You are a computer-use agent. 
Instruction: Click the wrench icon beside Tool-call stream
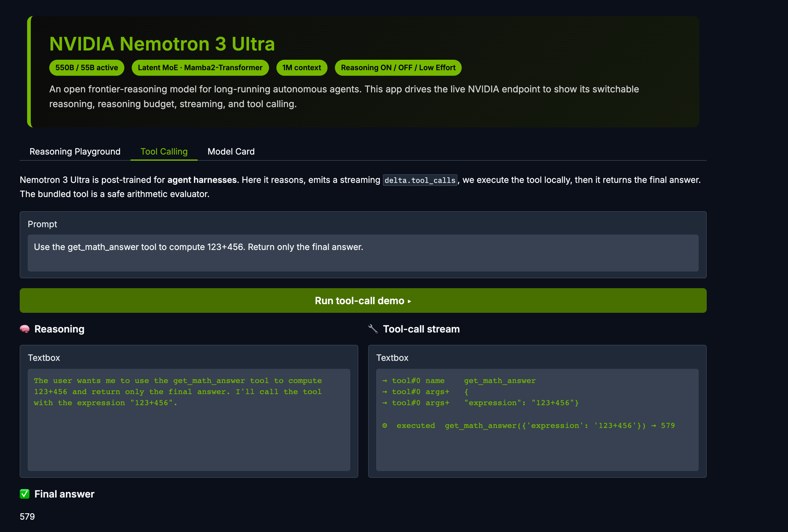pos(373,329)
